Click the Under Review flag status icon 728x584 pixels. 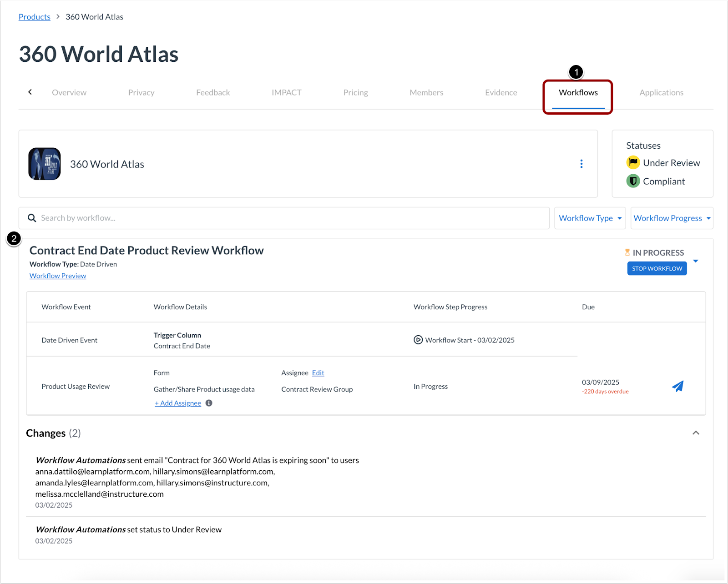pos(633,162)
